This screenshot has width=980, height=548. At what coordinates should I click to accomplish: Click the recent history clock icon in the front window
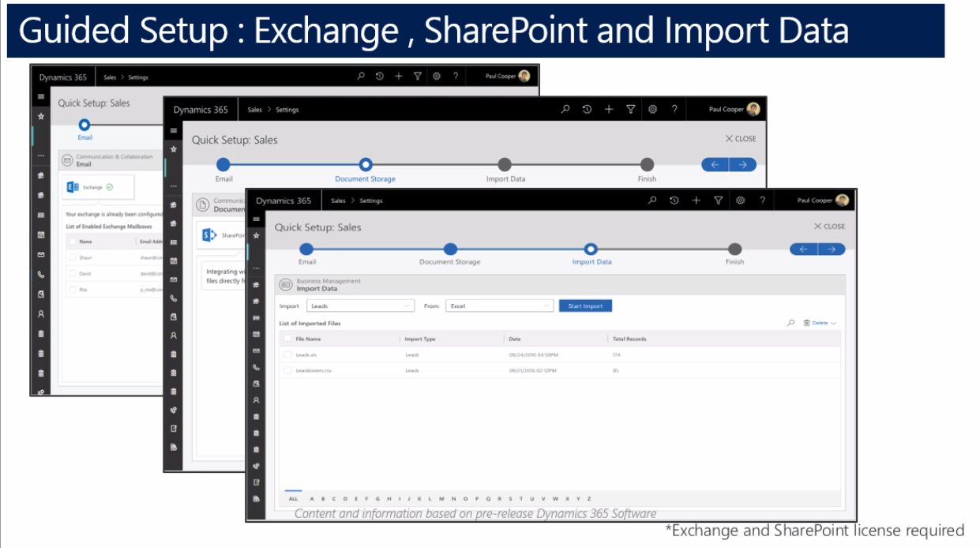pos(674,201)
